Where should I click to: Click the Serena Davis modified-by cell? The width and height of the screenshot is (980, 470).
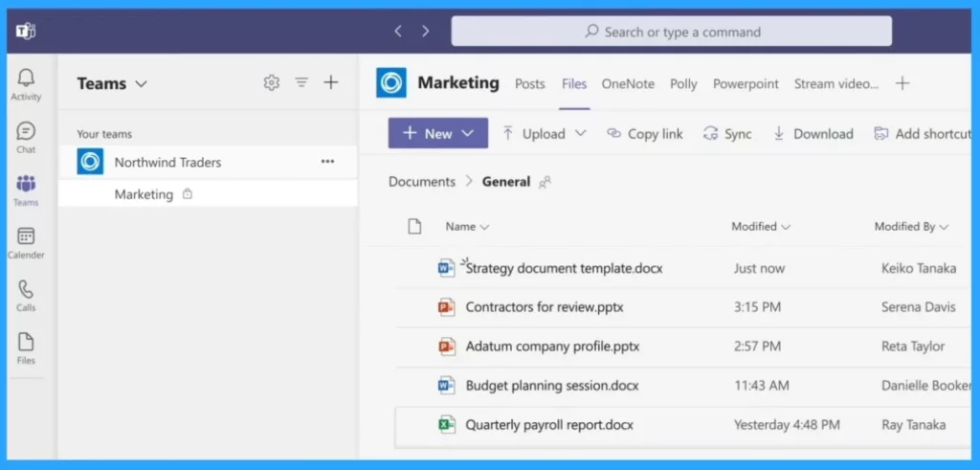click(x=918, y=307)
